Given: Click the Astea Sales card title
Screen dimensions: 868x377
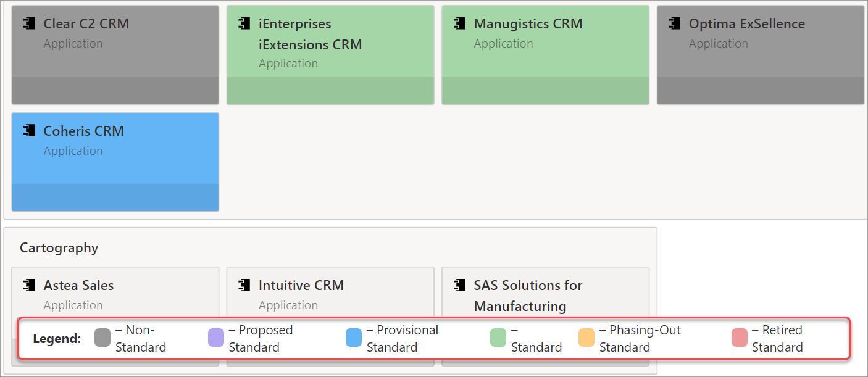Looking at the screenshot, I should (78, 285).
